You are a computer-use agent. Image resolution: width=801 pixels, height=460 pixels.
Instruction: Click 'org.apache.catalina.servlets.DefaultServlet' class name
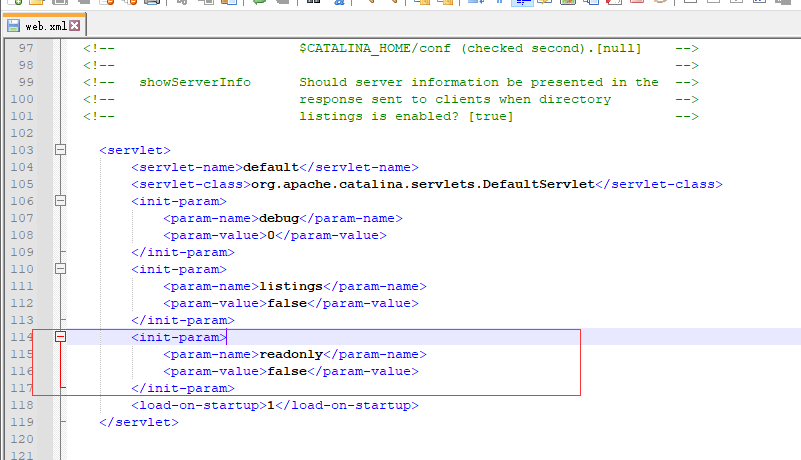click(423, 184)
